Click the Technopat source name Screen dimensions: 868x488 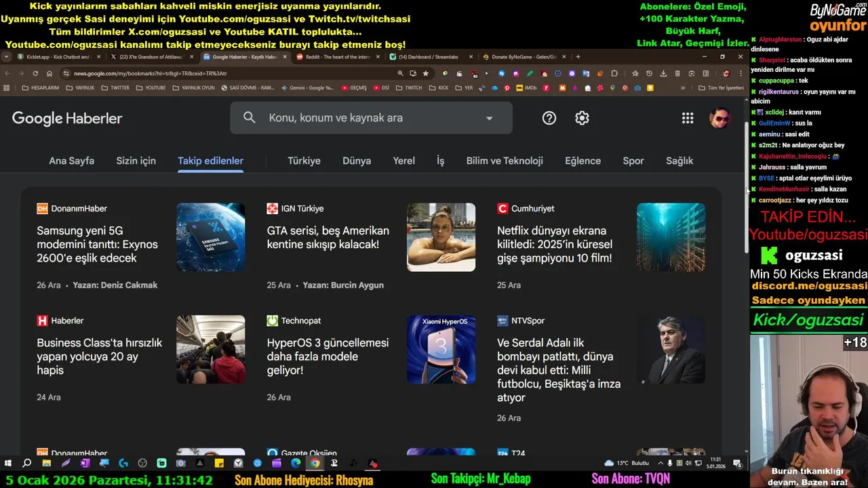point(301,321)
